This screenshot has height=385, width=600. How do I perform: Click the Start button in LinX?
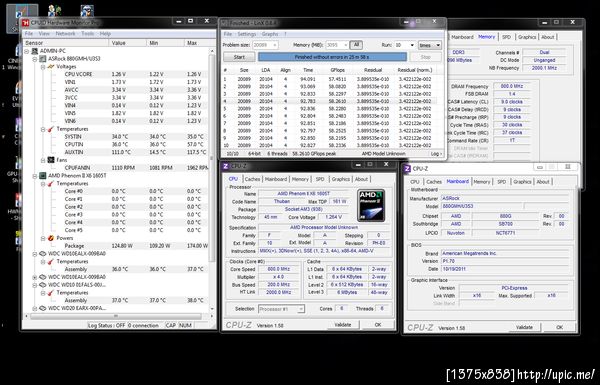239,57
